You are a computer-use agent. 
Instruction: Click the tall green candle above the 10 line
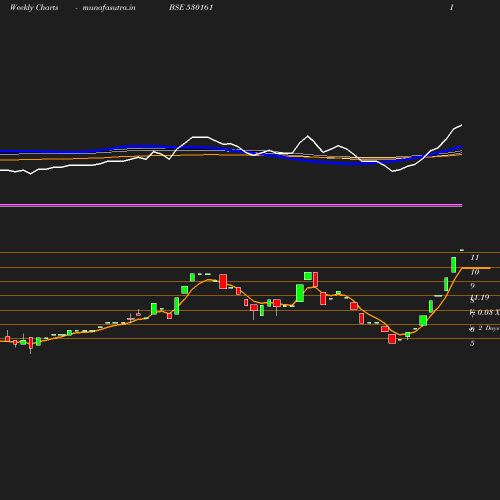click(454, 265)
